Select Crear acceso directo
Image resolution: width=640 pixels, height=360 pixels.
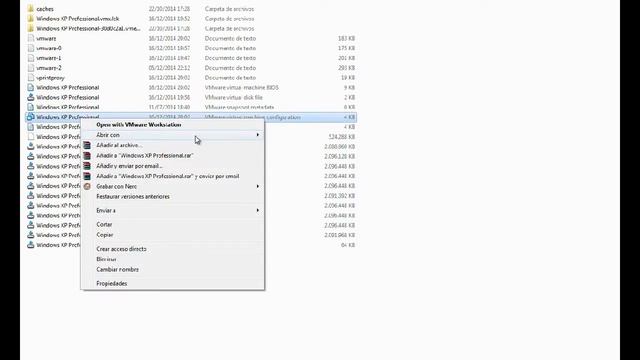[121, 249]
